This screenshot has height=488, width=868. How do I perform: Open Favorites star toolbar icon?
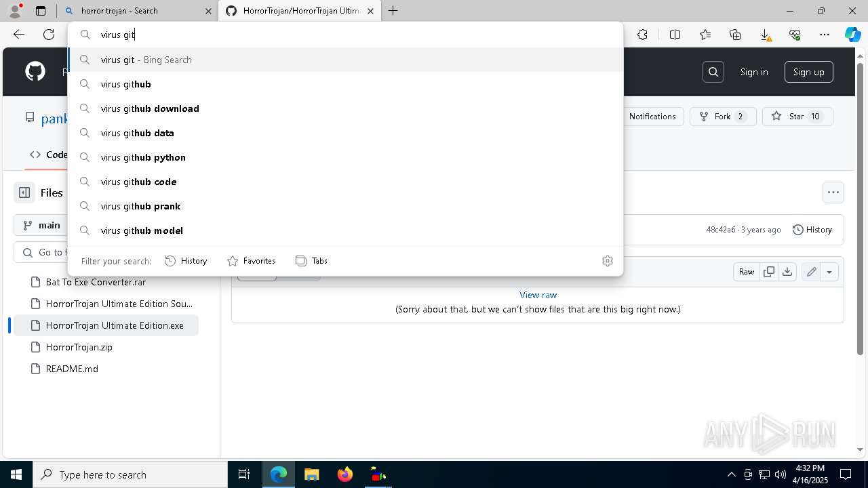pyautogui.click(x=705, y=35)
